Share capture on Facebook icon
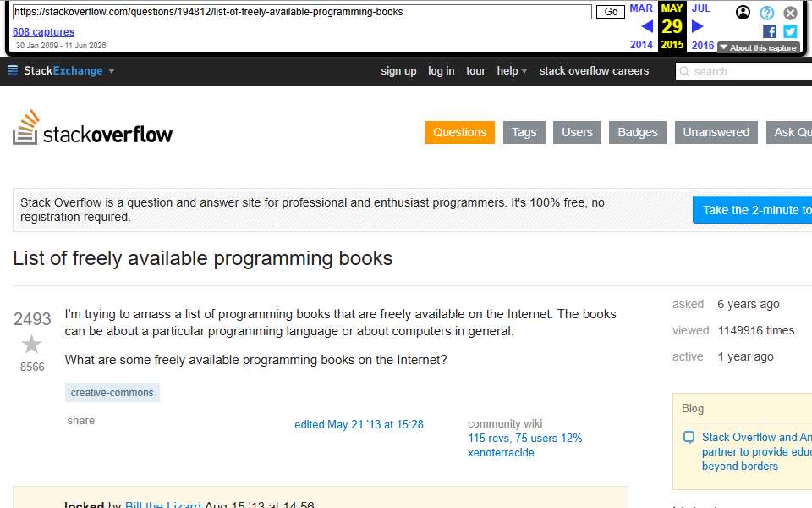The height and width of the screenshot is (508, 812). pos(770,31)
